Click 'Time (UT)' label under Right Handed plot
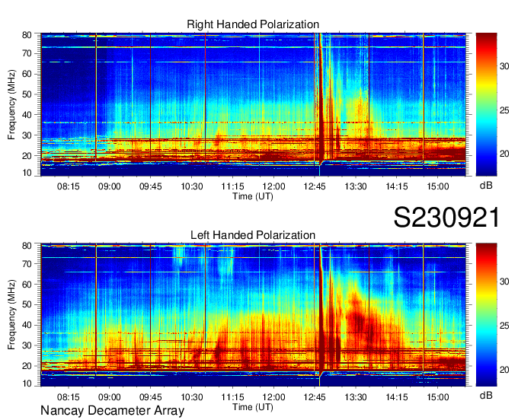 tap(253, 196)
